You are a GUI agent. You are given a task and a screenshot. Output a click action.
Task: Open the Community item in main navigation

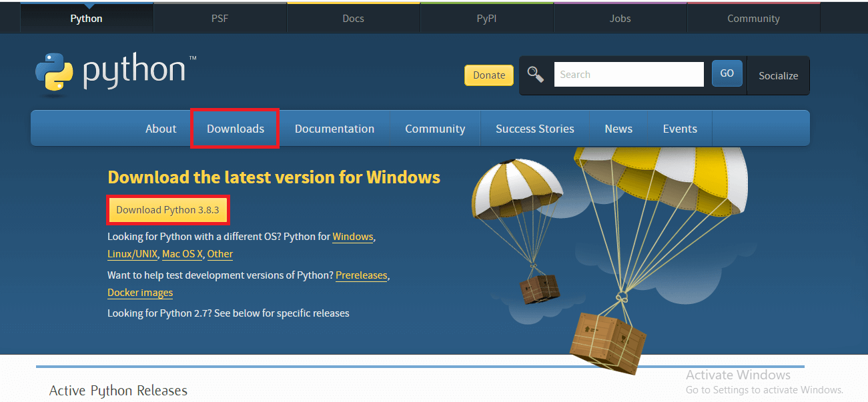[x=435, y=129]
